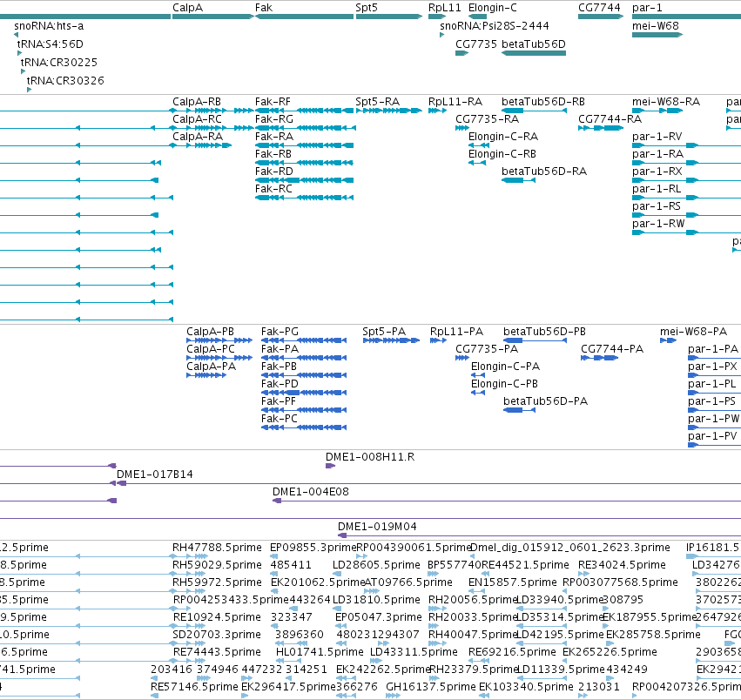Select transcript par-1-RW label
The image size is (741, 700).
coord(658,224)
